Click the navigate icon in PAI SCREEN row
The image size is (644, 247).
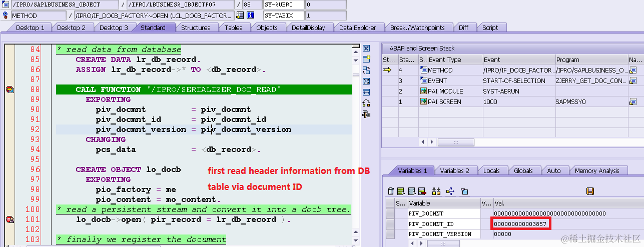[633, 101]
